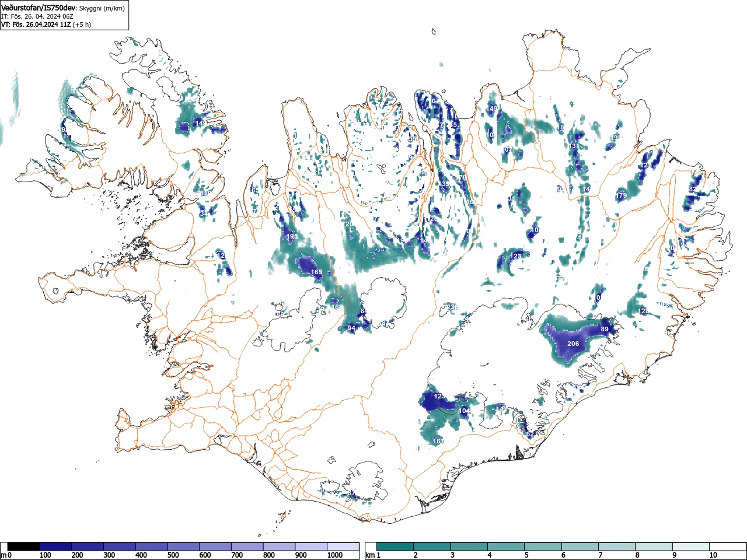Image resolution: width=747 pixels, height=560 pixels.
Task: Pick the black 0–100 m legend swatch
Action: tap(24, 547)
